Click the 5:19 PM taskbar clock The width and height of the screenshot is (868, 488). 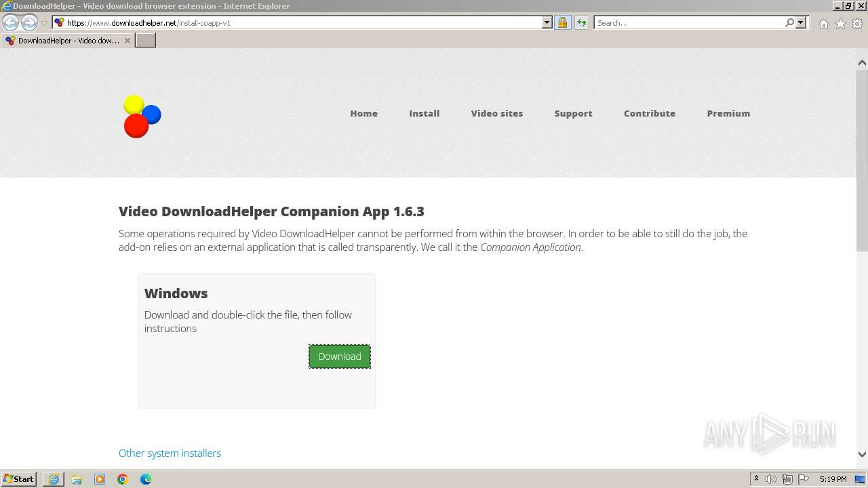pyautogui.click(x=833, y=479)
